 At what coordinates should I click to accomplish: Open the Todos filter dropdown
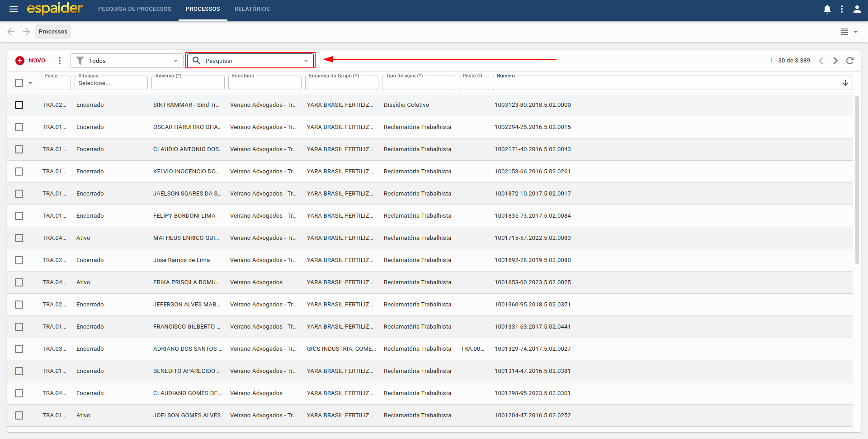point(127,61)
